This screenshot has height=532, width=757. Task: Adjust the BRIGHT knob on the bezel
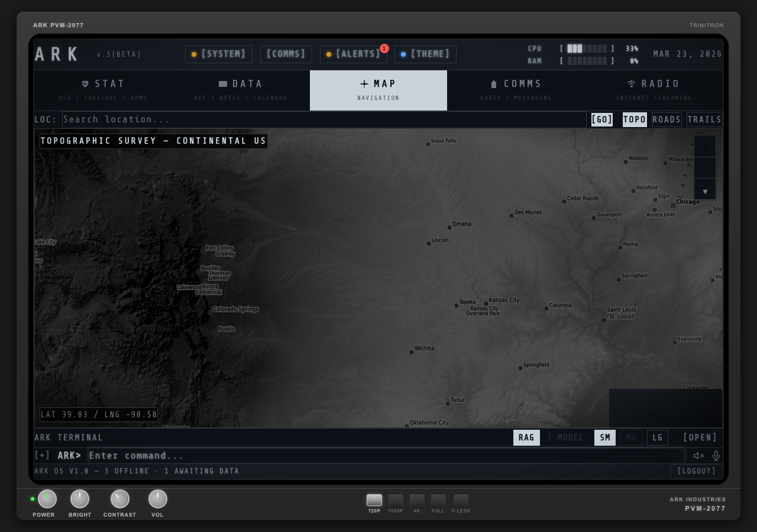[80, 499]
